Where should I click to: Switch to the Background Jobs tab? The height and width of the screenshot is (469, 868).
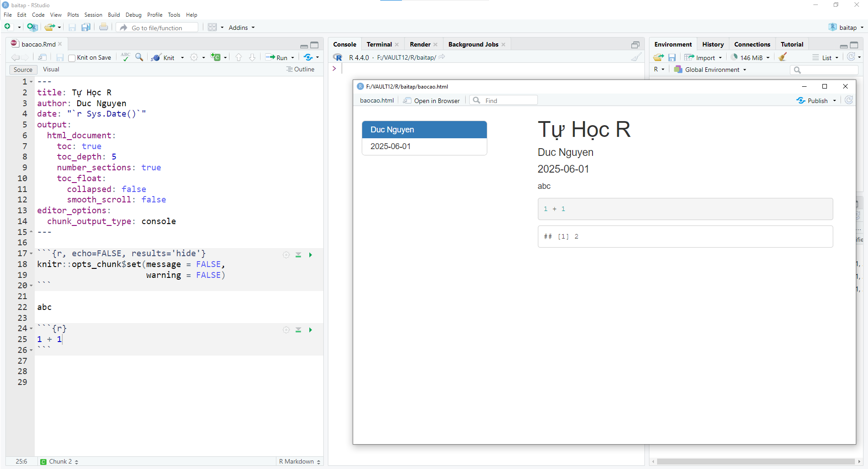coord(473,44)
